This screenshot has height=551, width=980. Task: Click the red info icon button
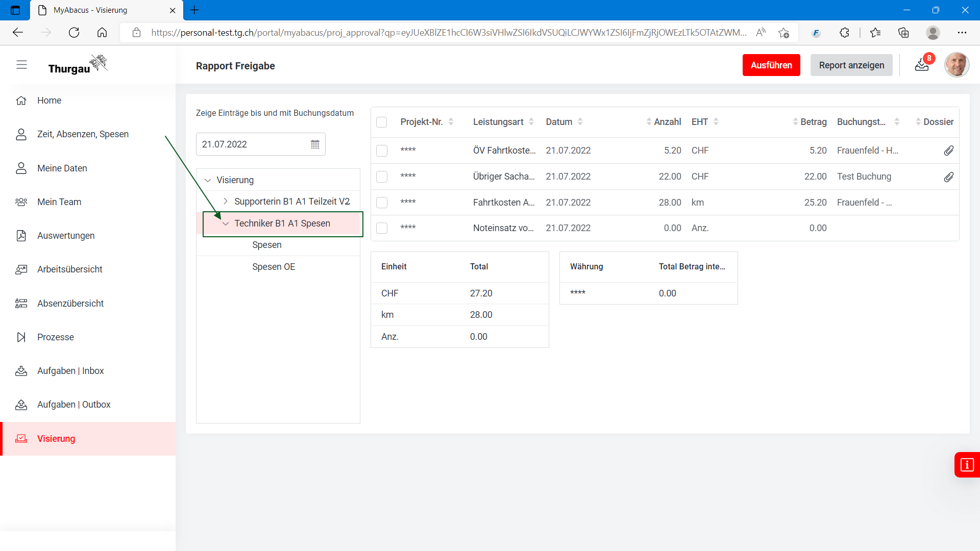pos(967,465)
